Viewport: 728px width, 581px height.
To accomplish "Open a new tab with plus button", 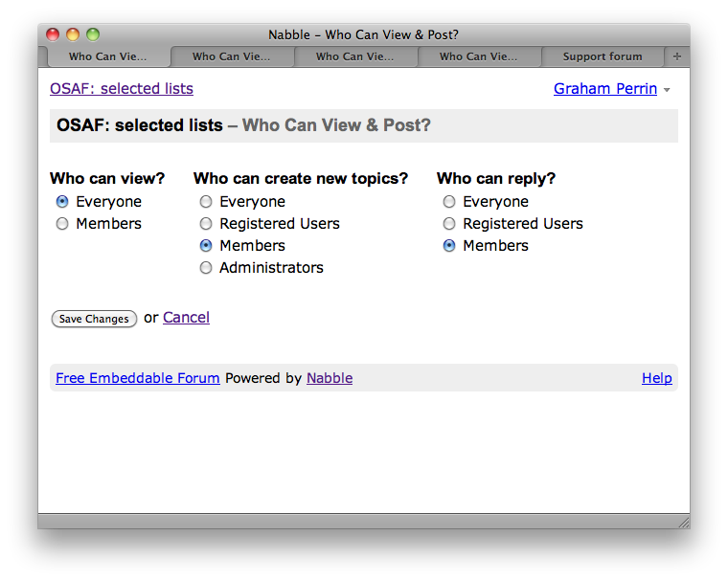I will [x=677, y=56].
